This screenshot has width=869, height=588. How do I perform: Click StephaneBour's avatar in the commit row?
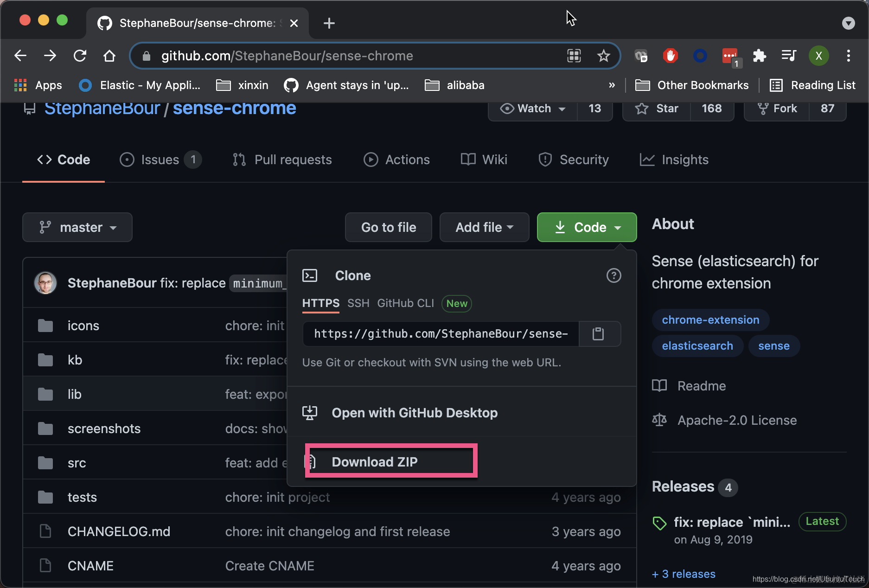pos(45,283)
